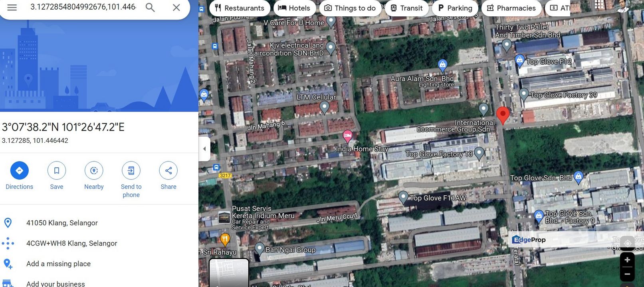Open Pusat Servis Kereta Iridium Meru thumbnail
This screenshot has width=644, height=287.
tap(224, 217)
